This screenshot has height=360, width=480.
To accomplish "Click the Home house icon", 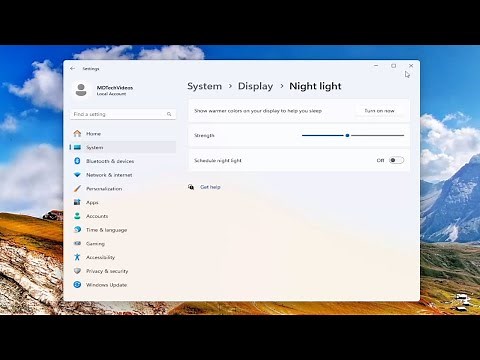I will (77, 134).
